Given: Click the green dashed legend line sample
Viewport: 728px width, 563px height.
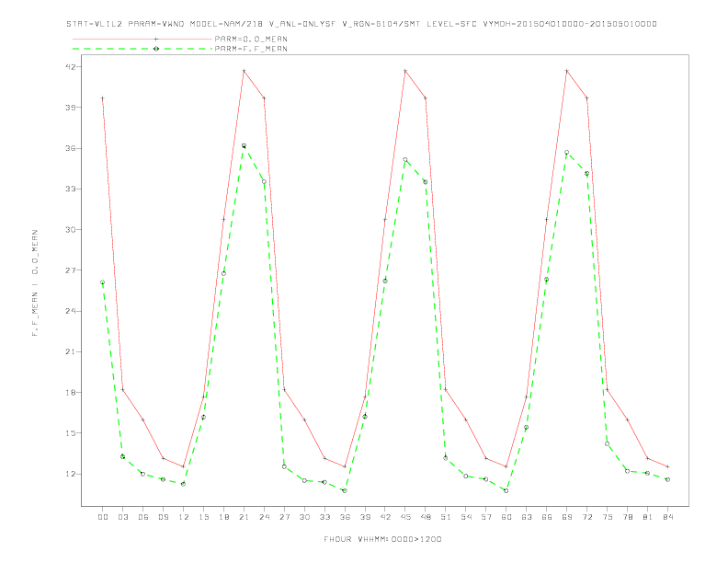Looking at the screenshot, I should tap(142, 49).
